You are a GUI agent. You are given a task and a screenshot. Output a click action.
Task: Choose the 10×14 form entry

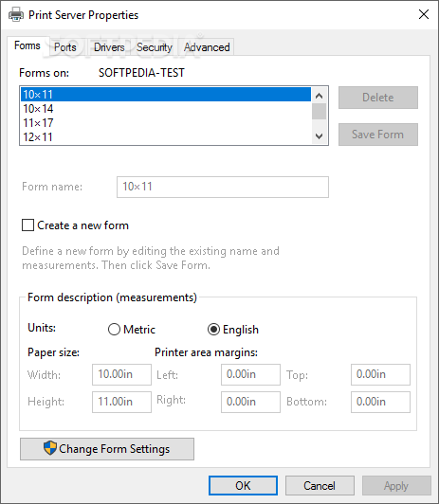point(166,109)
